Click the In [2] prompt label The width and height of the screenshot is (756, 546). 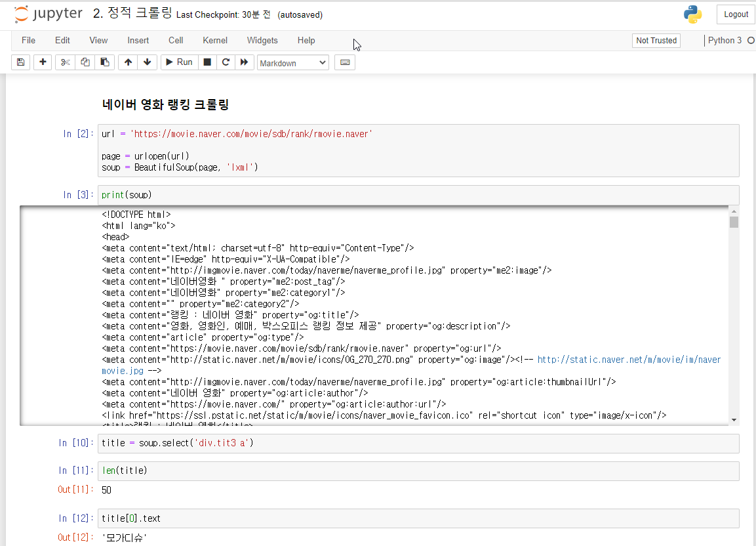coord(78,134)
